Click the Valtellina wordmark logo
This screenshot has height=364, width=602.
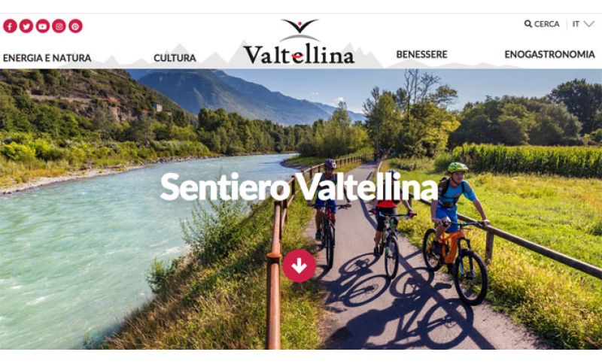point(299,54)
